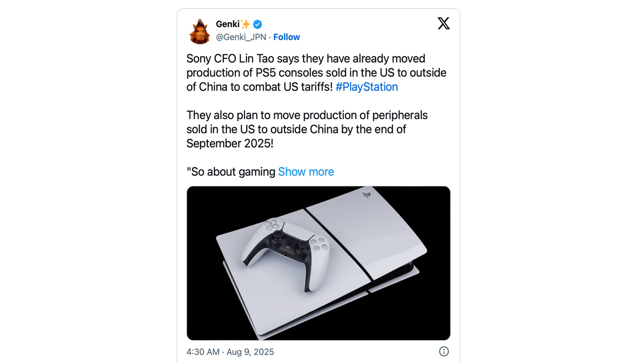This screenshot has height=362, width=644.
Task: Click the 4:30 AM timestamp
Action: click(203, 352)
